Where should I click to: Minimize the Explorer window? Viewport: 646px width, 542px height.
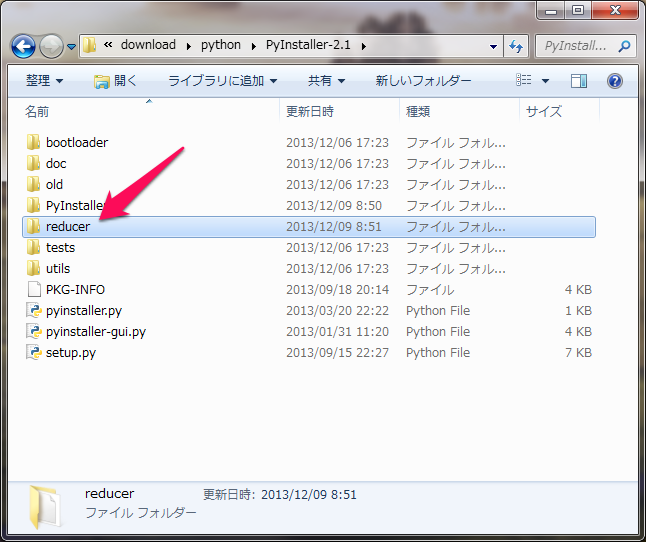click(x=551, y=10)
